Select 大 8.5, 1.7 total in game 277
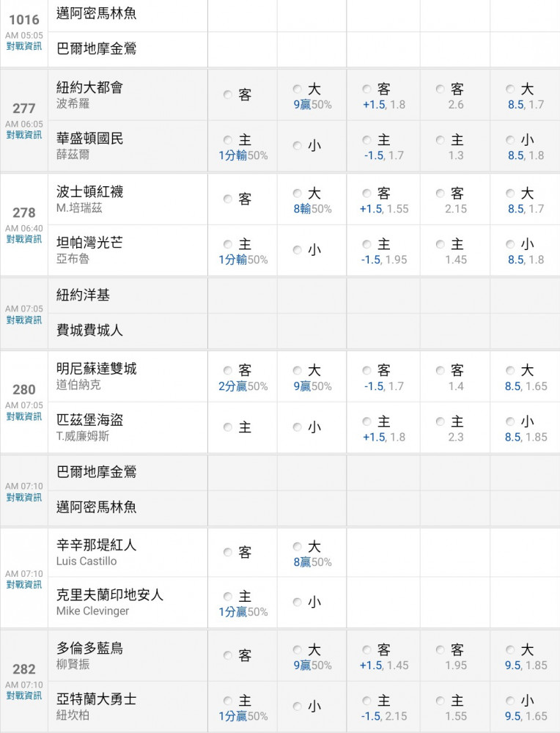This screenshot has width=560, height=733. coord(510,89)
